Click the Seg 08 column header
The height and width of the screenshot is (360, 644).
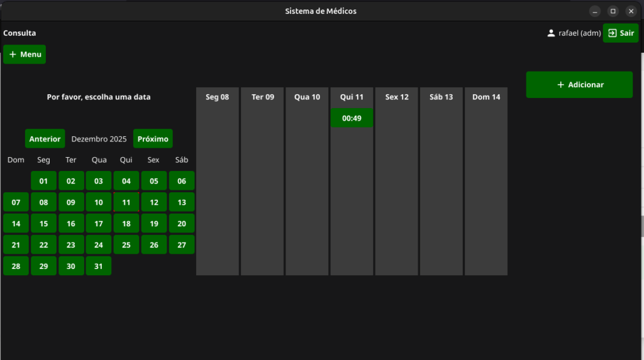coord(218,97)
